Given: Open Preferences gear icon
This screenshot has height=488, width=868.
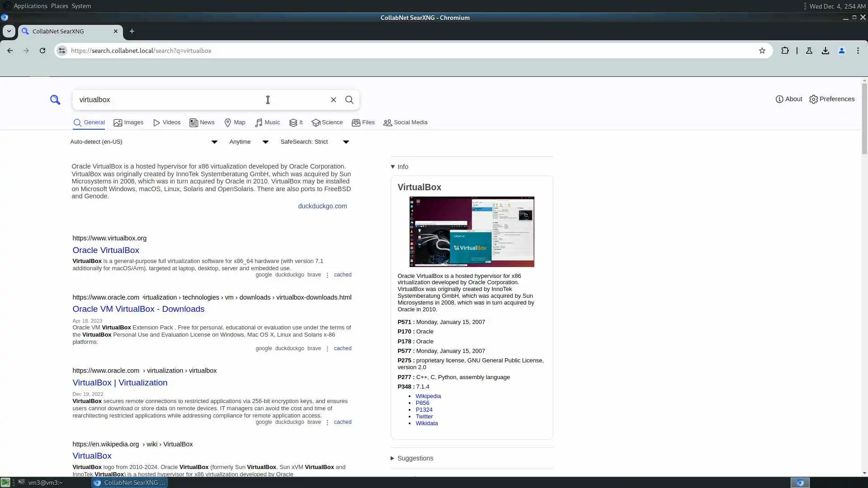Looking at the screenshot, I should click(x=832, y=99).
